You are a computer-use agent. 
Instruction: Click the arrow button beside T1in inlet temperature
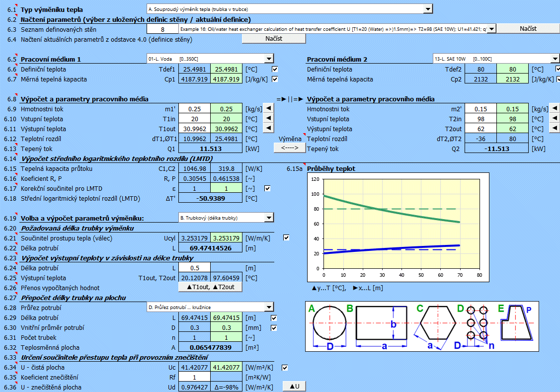[268, 118]
